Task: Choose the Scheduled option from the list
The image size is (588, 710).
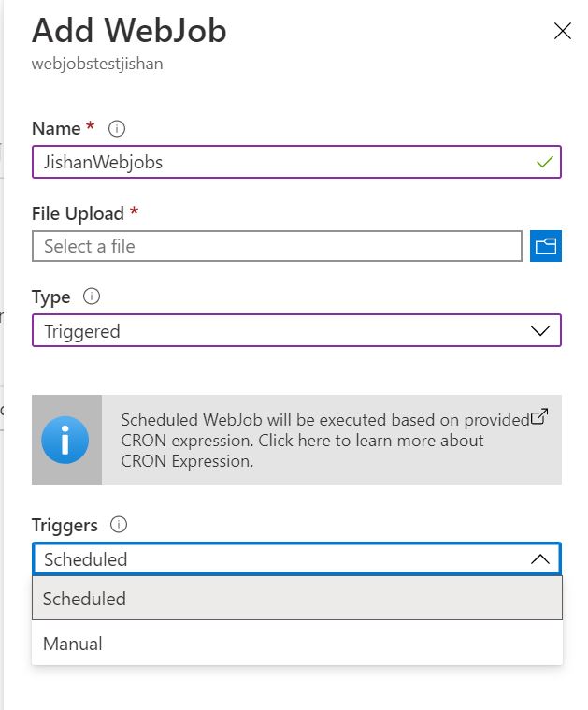Action: coord(297,598)
